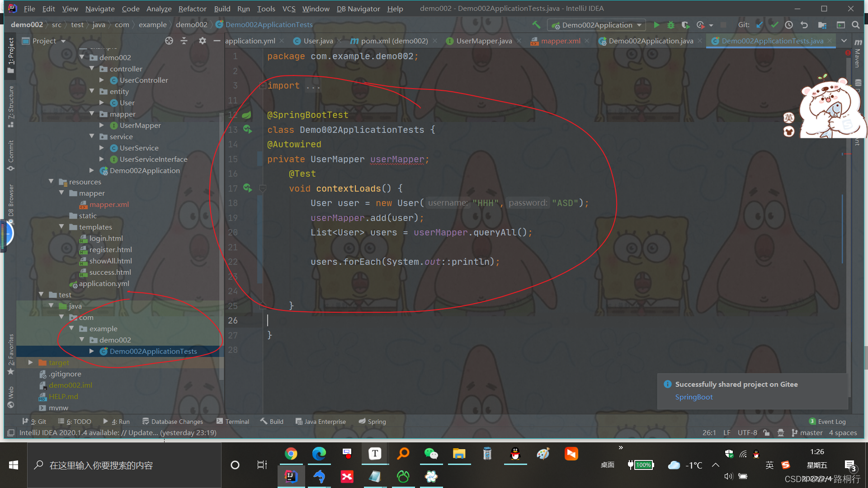Select Demo002Application run configuration dropdown
This screenshot has width=868, height=488.
pyautogui.click(x=597, y=24)
